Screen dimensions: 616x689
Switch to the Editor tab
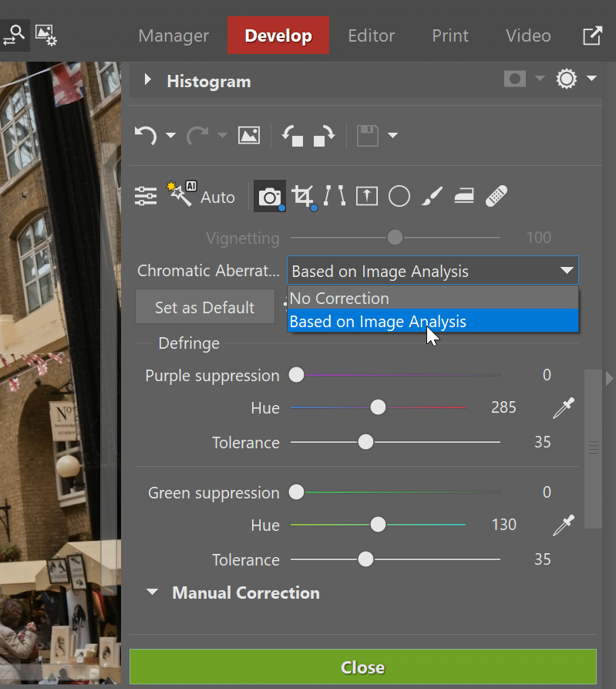tap(371, 35)
